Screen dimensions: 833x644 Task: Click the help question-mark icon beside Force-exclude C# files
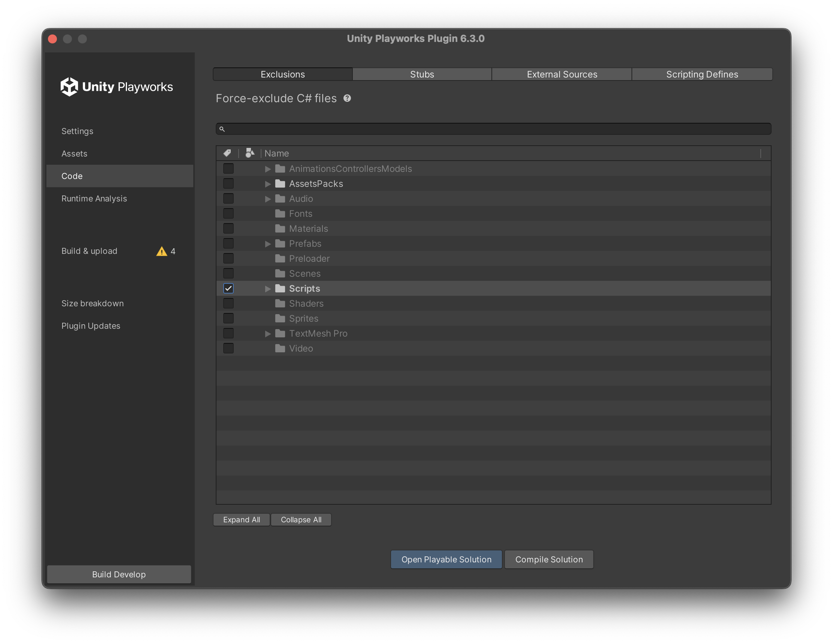point(347,98)
